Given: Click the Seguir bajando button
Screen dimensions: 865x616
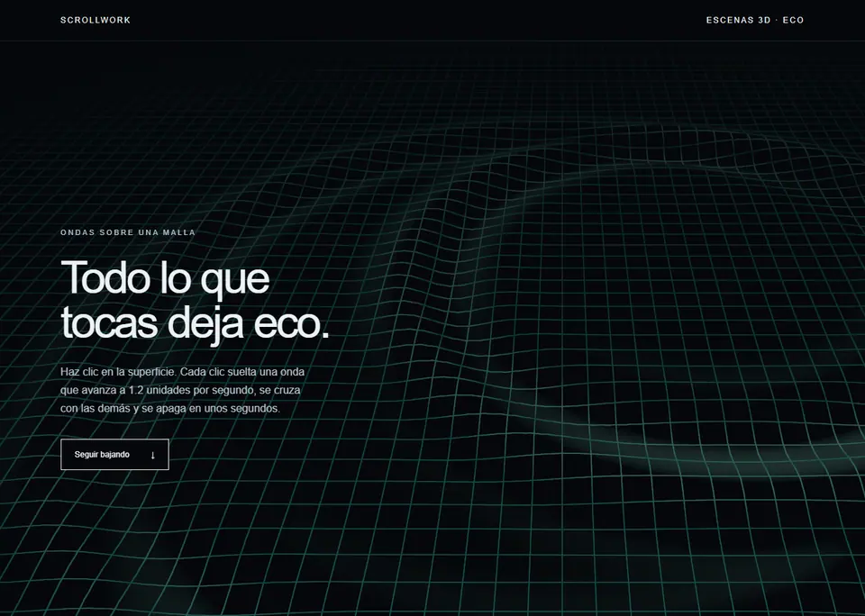Looking at the screenshot, I should [114, 455].
